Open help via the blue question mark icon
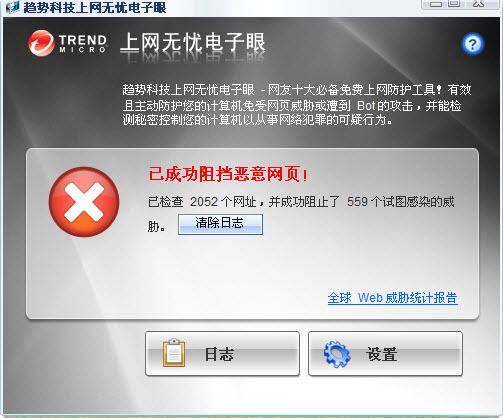This screenshot has width=503, height=418. [473, 44]
